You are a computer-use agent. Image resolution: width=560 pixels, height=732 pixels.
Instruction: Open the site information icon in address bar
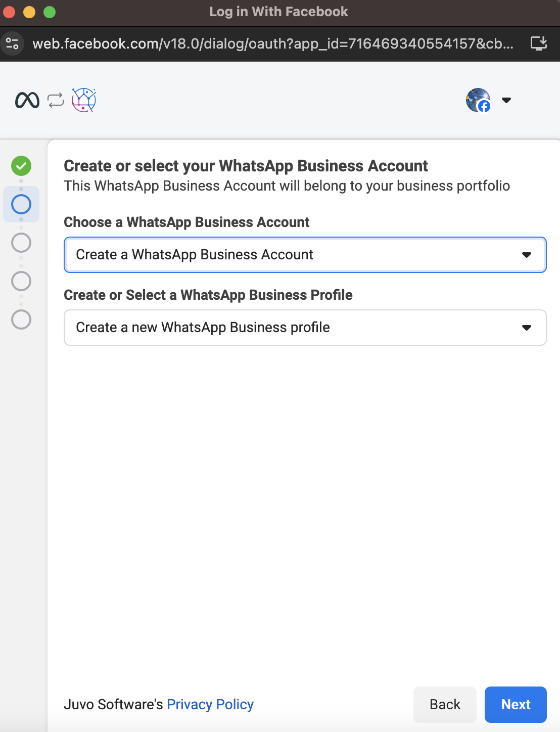[x=12, y=43]
